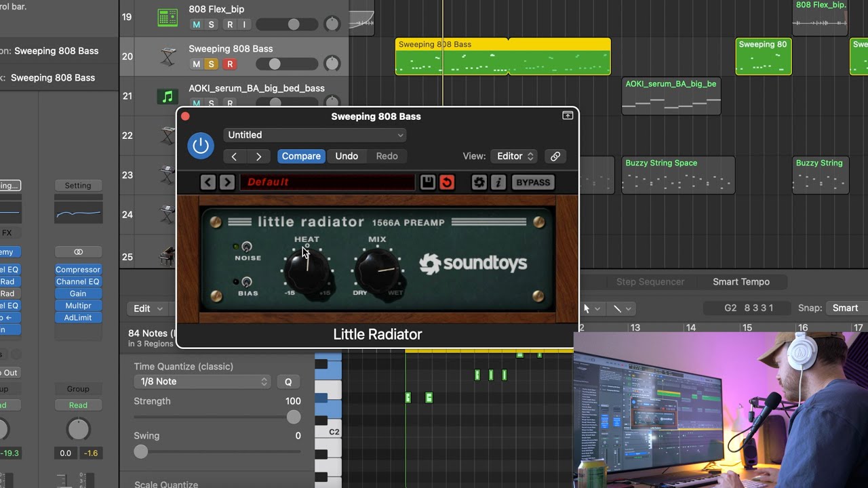Click the stereo link button on channel strip
Image resolution: width=868 pixels, height=488 pixels.
(78, 252)
